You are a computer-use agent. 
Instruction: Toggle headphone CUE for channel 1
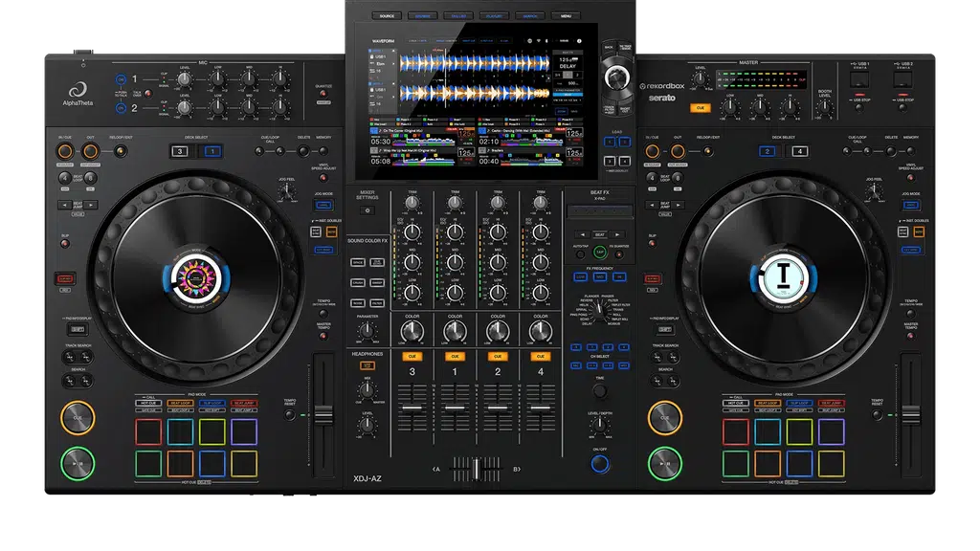455,356
